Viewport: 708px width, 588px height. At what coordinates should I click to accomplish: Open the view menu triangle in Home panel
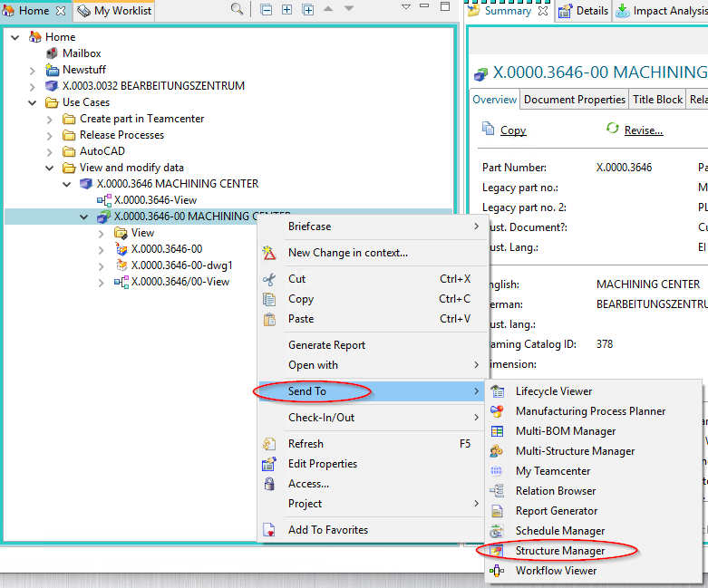(405, 7)
